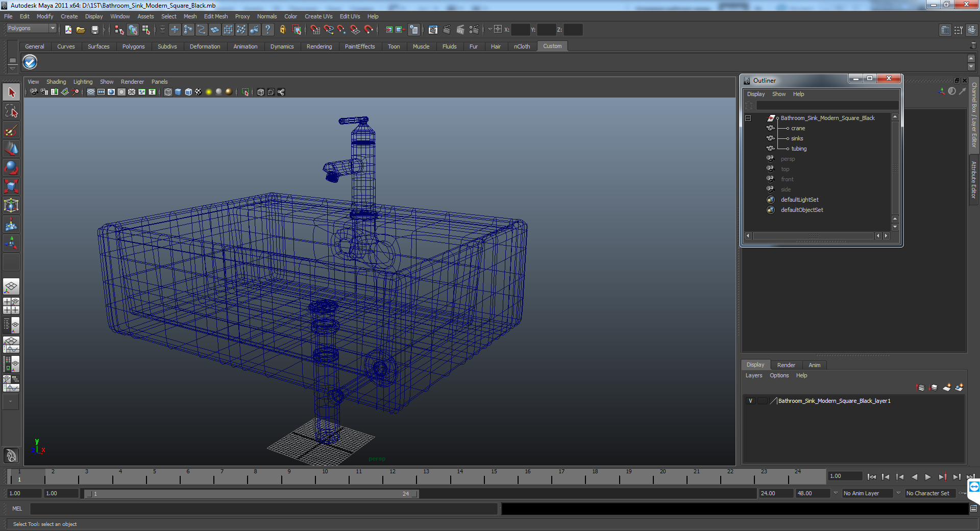Enable wireframe cube shading in viewport
The width and height of the screenshot is (980, 531).
point(168,92)
